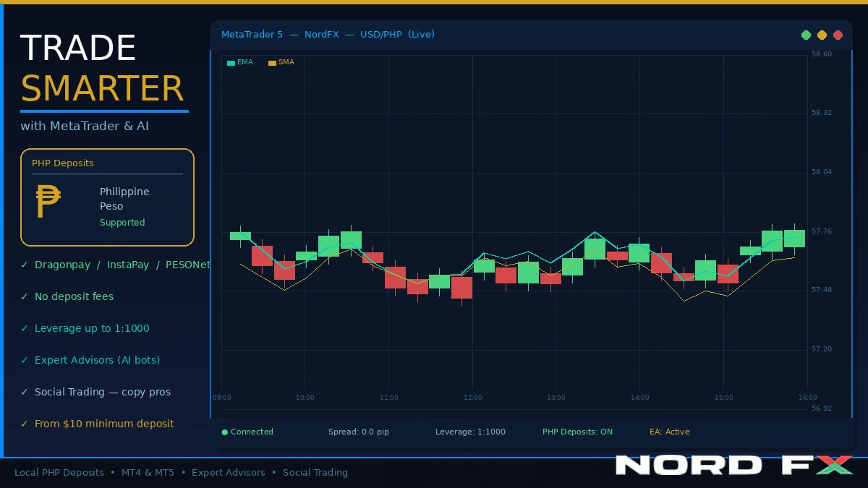Click 'Social Trading' in footer
Viewport: 868px width, 488px height.
coord(315,473)
